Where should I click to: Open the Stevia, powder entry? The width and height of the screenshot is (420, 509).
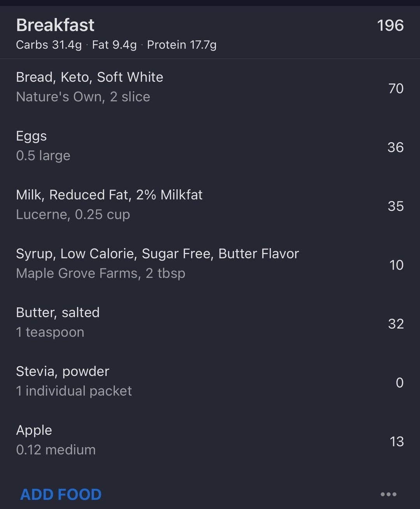(x=210, y=382)
